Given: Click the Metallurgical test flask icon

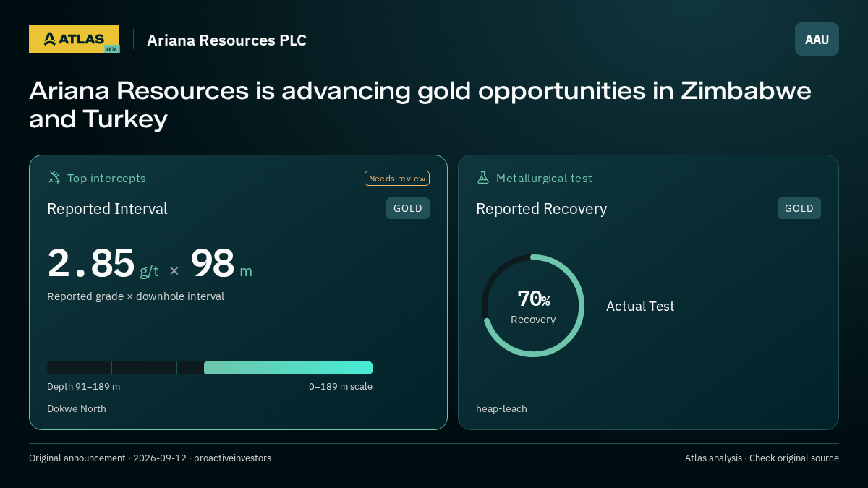Looking at the screenshot, I should pyautogui.click(x=483, y=178).
